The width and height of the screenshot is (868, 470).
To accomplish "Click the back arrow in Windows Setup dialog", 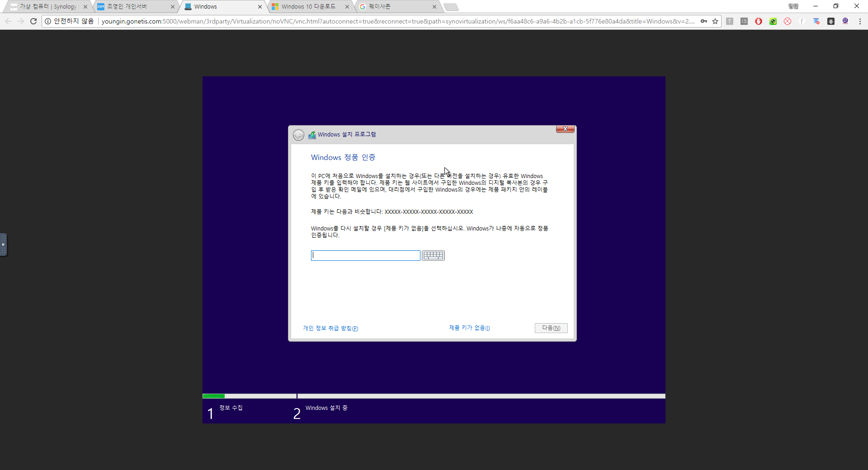I will coord(298,135).
